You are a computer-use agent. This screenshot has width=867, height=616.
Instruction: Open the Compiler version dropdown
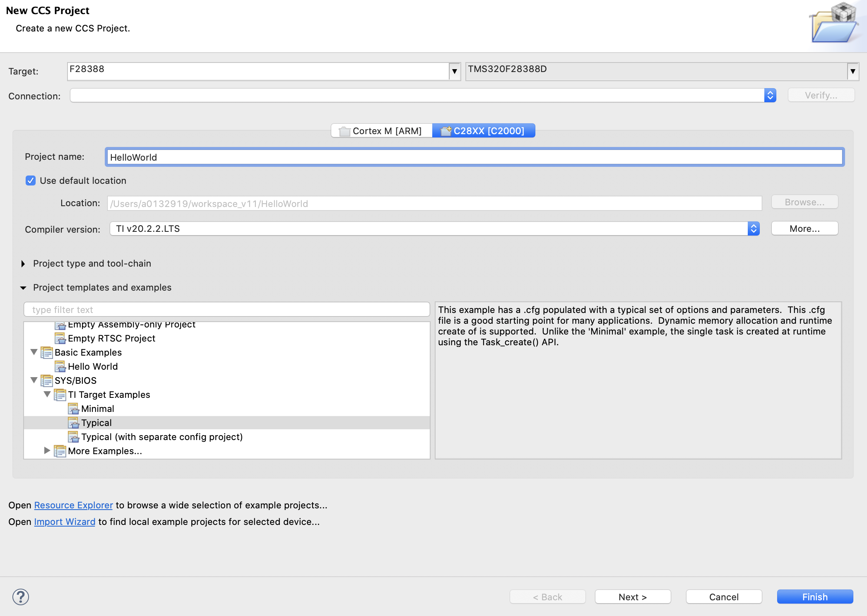coord(754,229)
